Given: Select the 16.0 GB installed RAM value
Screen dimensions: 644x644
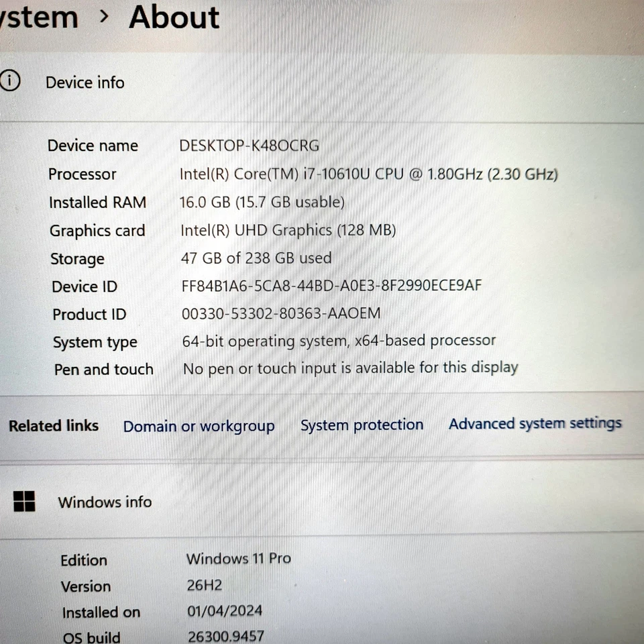Looking at the screenshot, I should tap(262, 202).
